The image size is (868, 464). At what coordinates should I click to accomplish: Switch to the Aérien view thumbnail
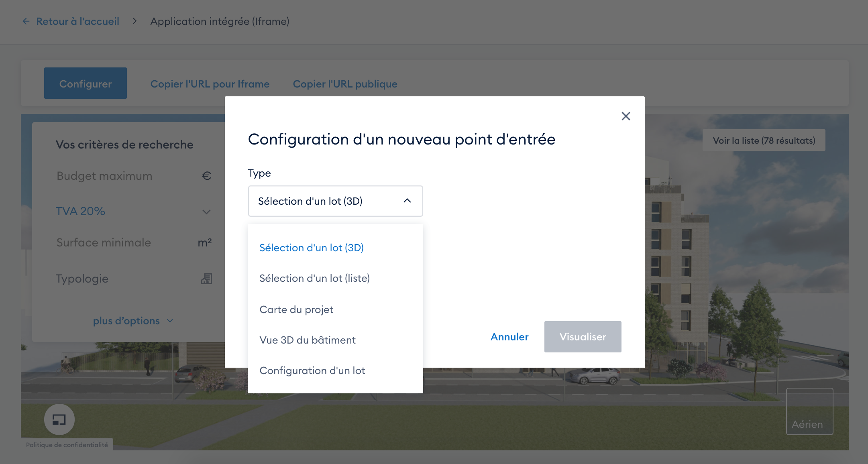[x=809, y=411]
